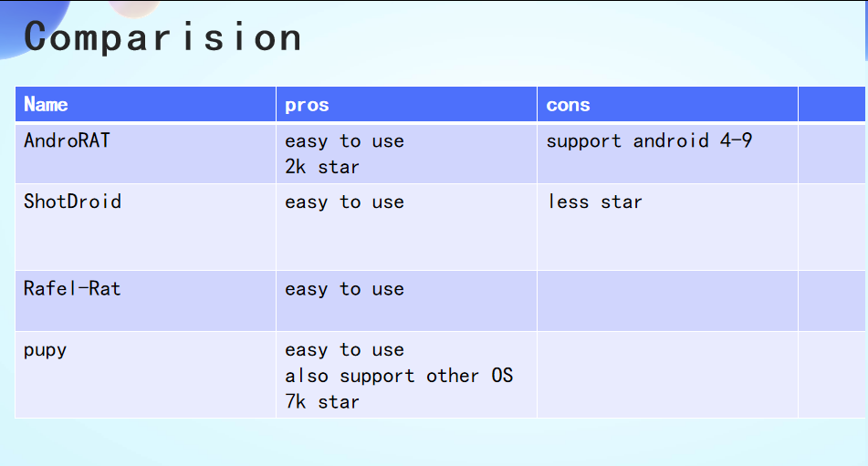
Task: Click the empty cons cell for pupy
Action: click(x=667, y=374)
